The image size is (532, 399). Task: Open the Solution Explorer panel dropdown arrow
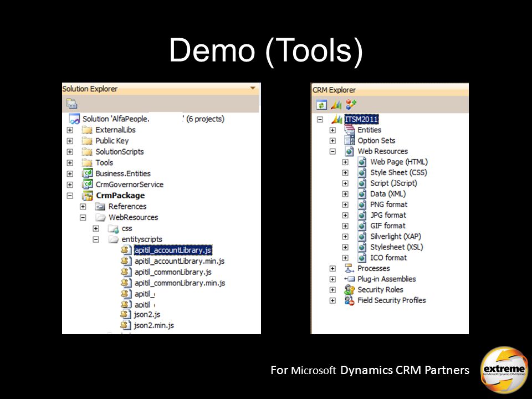pos(253,88)
